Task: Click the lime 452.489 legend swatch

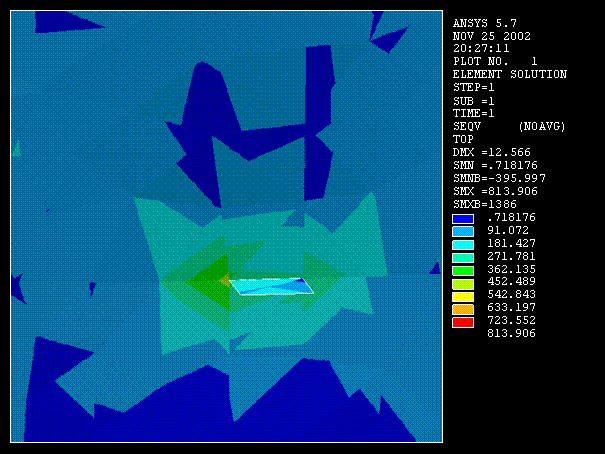Action: click(463, 284)
